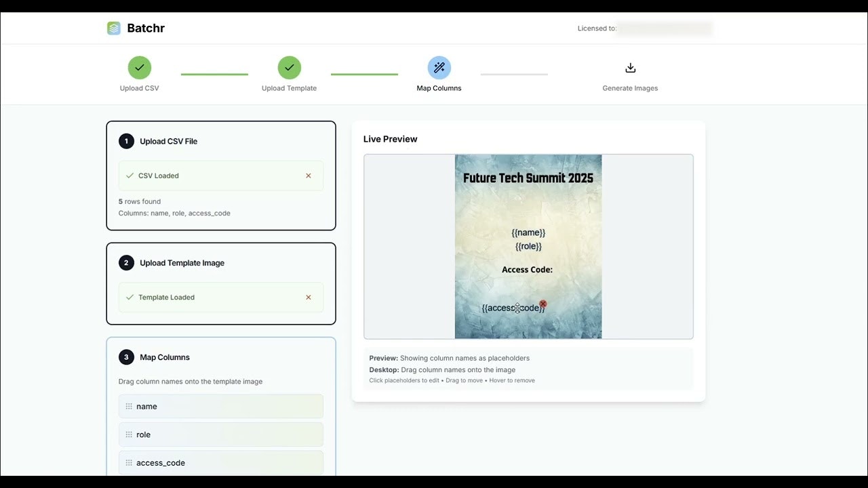Click 'Template Loaded' status text
Viewport: 868px width, 488px height.
pyautogui.click(x=167, y=297)
